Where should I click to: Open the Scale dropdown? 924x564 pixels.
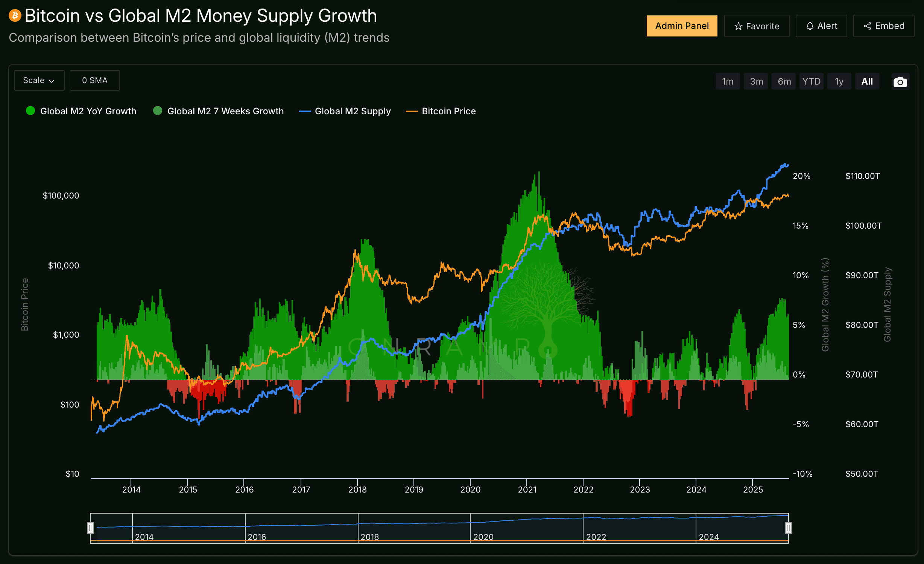click(39, 80)
